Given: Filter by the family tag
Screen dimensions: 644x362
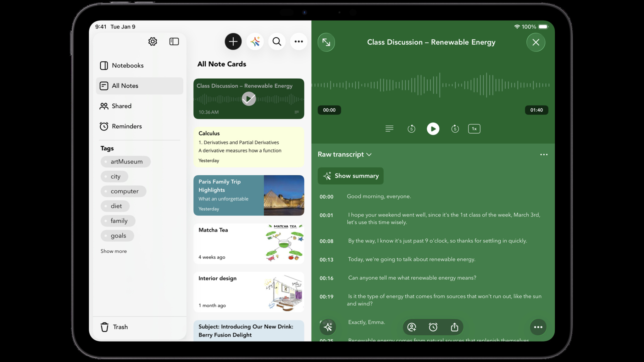Looking at the screenshot, I should pos(118,221).
